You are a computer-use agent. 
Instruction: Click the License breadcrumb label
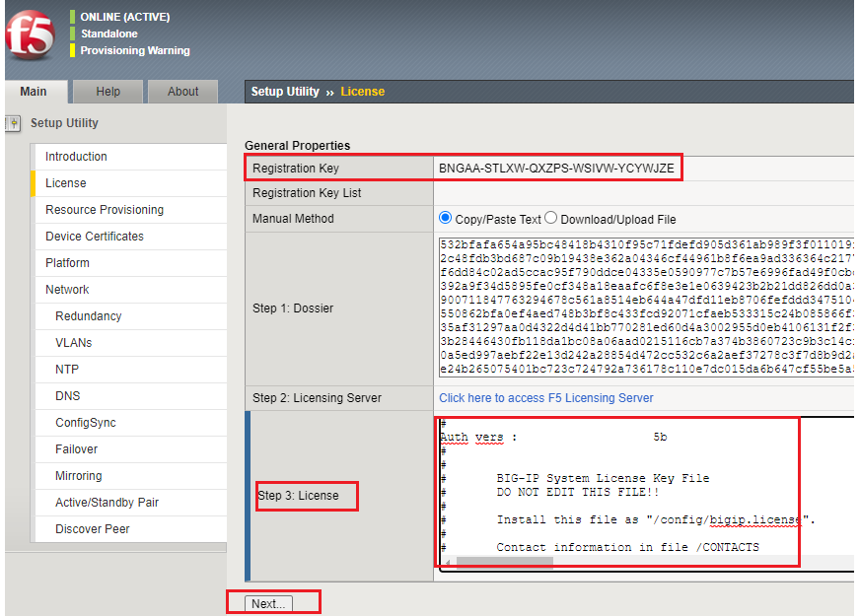[x=363, y=92]
